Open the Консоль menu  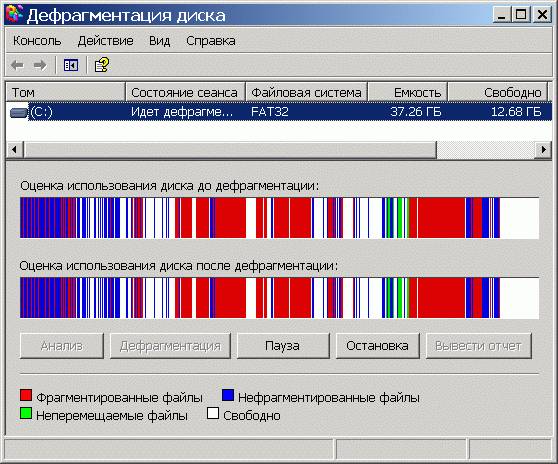(37, 41)
